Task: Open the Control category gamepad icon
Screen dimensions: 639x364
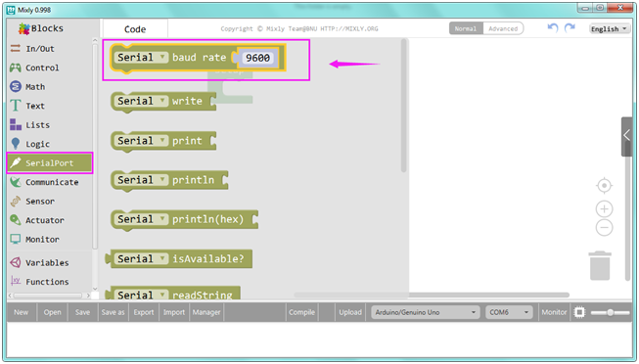Action: [15, 68]
